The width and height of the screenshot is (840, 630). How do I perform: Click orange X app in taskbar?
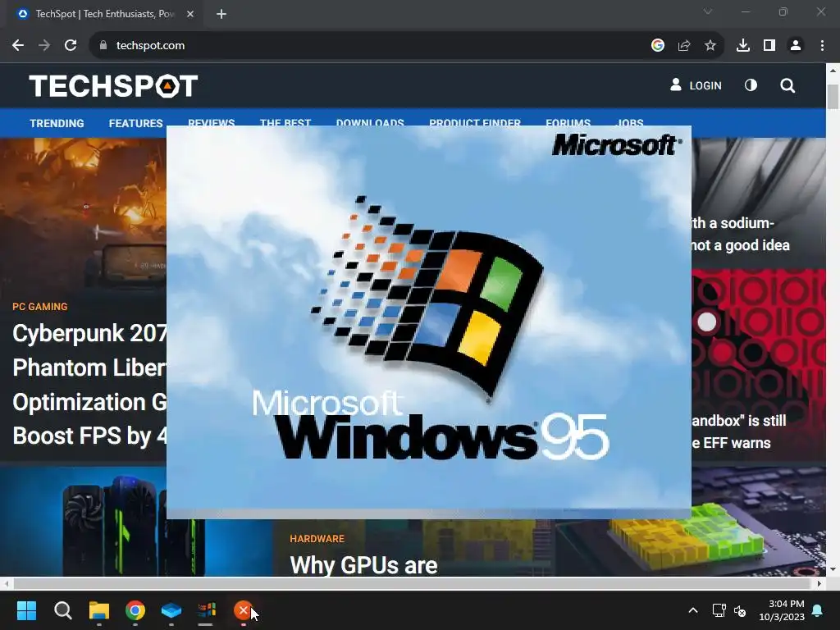[243, 610]
